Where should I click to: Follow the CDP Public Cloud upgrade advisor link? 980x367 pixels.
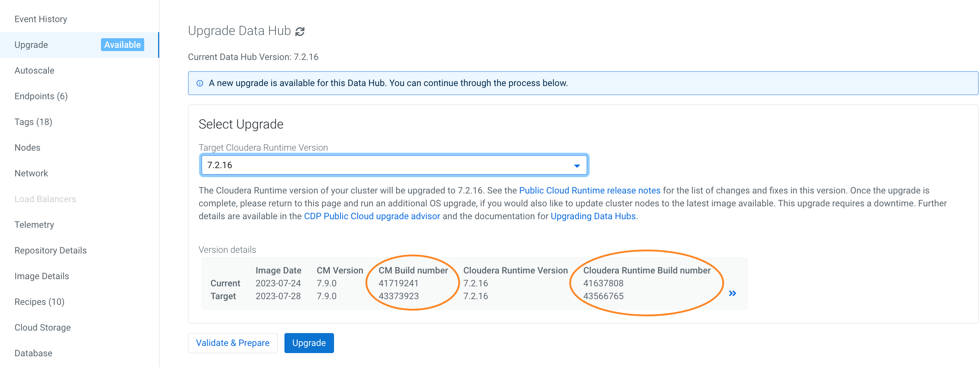pyautogui.click(x=372, y=216)
